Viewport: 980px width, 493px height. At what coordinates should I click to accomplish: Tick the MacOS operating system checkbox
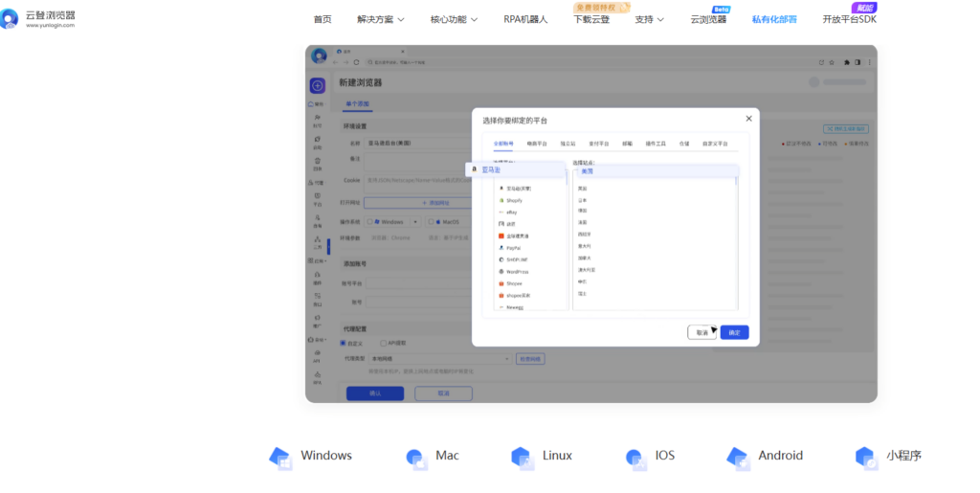[x=432, y=221]
